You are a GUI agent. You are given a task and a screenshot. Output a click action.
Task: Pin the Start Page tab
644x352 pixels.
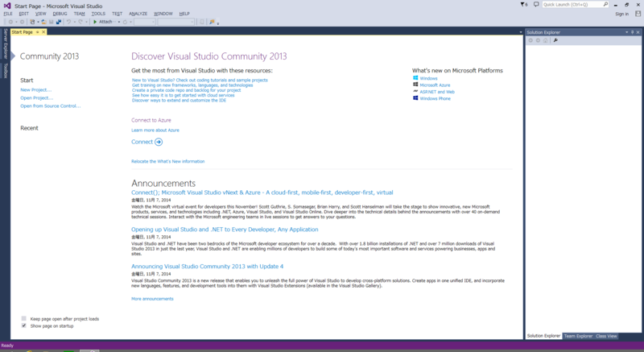(x=37, y=32)
